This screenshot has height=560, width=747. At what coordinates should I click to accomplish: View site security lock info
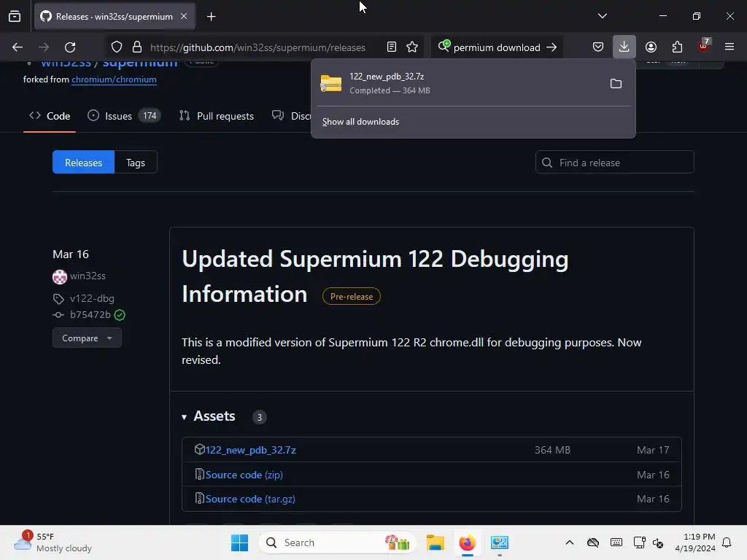pos(137,47)
